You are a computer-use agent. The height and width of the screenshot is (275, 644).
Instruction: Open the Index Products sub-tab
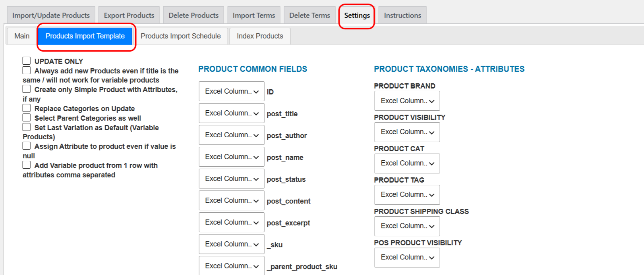pyautogui.click(x=260, y=36)
